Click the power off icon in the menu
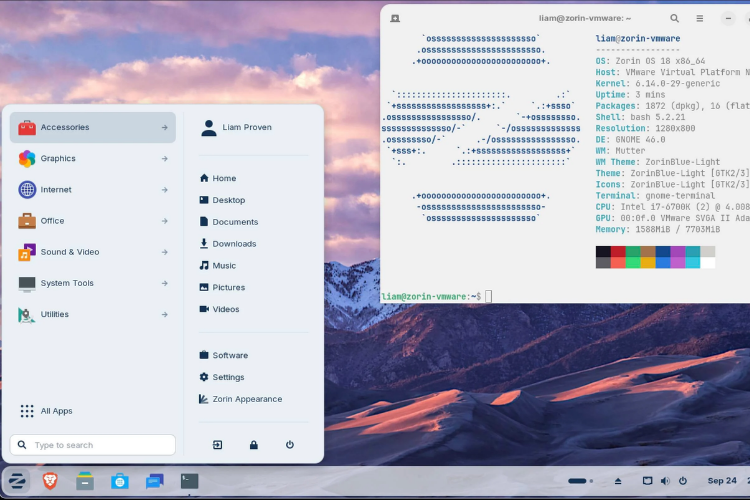750x500 pixels. coord(290,445)
